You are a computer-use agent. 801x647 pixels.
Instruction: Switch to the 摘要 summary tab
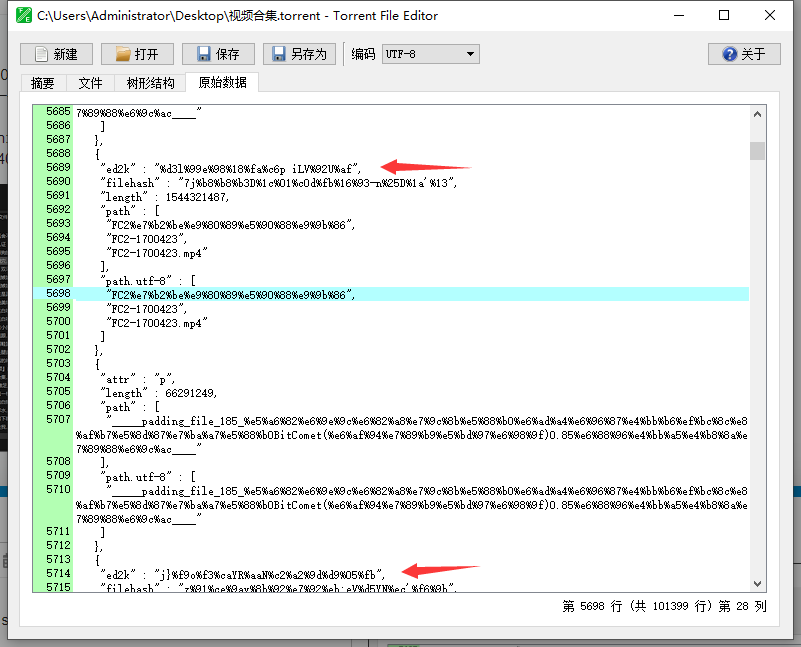coord(43,83)
